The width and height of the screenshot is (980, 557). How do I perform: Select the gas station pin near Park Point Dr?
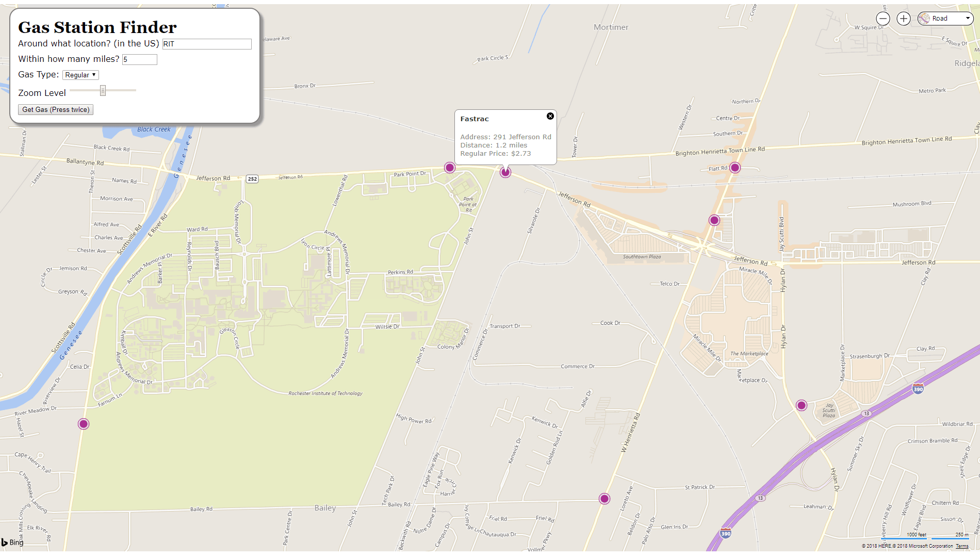[450, 168]
